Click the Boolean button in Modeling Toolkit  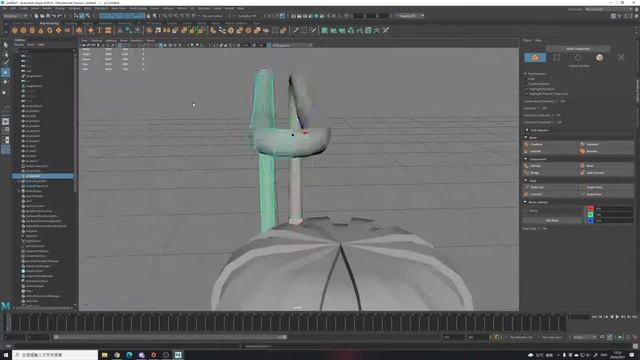[x=607, y=151]
